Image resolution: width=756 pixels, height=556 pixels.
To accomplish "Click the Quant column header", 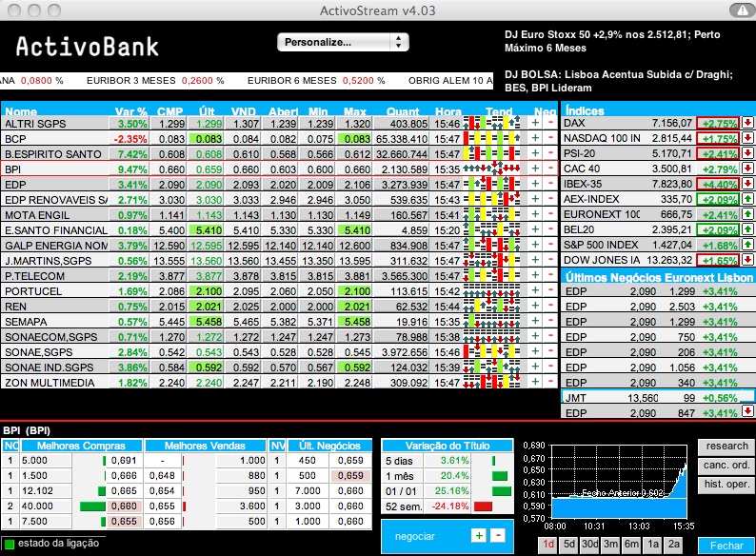I will 403,111.
